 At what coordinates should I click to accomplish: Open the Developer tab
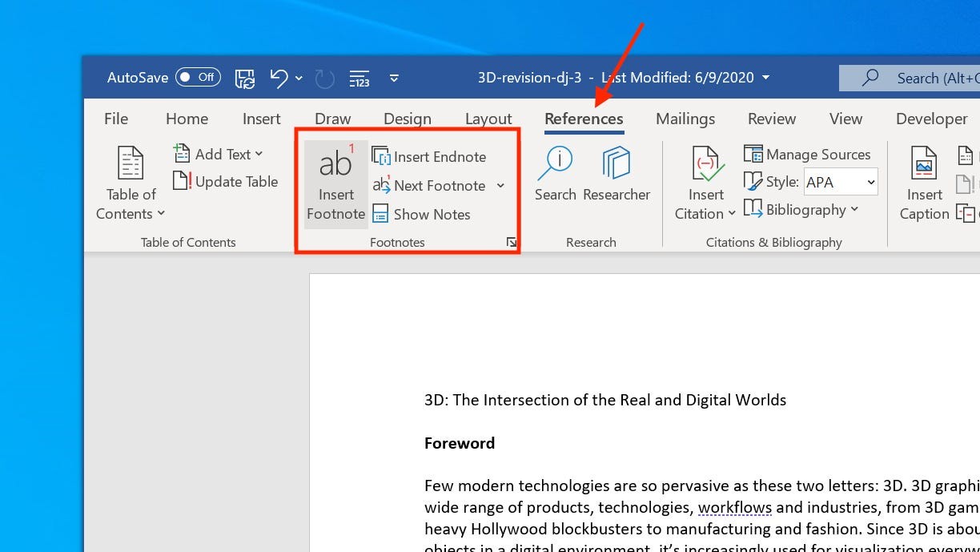[931, 119]
